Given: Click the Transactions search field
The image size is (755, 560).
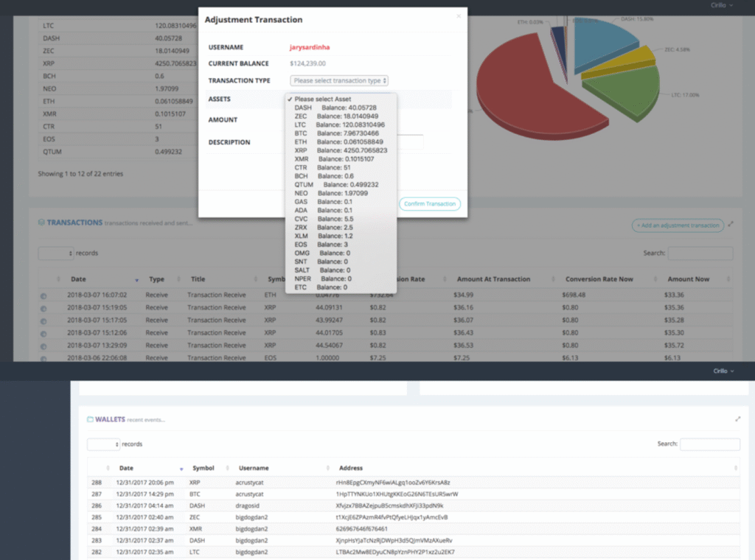Looking at the screenshot, I should coord(700,253).
